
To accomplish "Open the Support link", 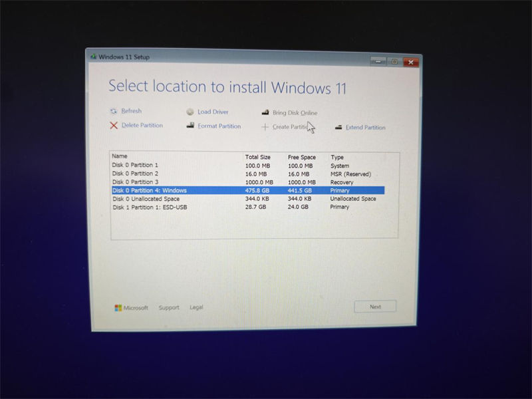I will pyautogui.click(x=169, y=307).
